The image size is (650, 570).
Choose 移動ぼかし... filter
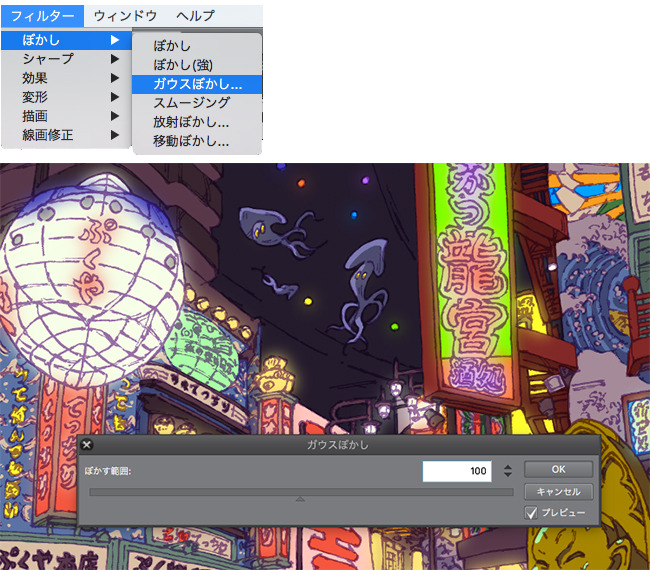(197, 141)
